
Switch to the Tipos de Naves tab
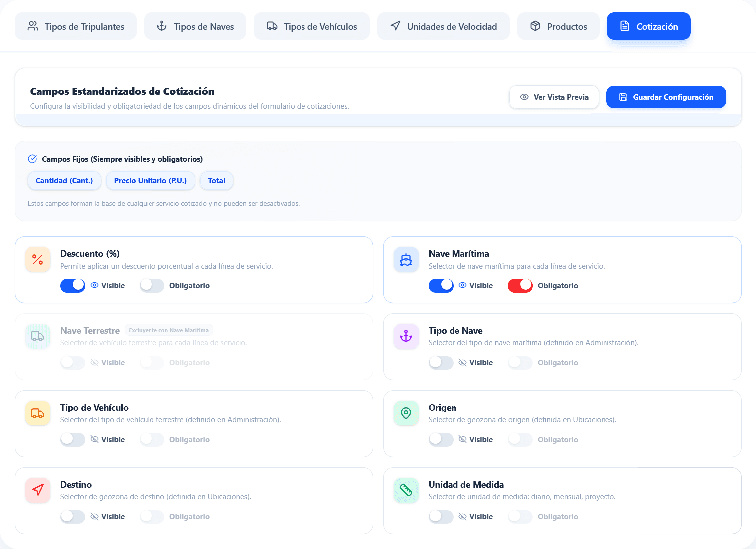195,26
